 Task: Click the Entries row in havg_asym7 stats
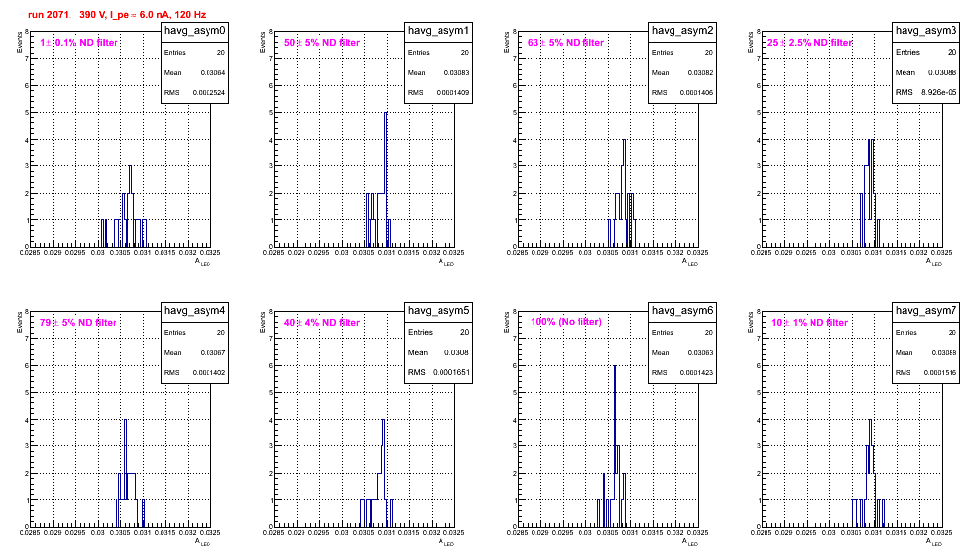(x=926, y=333)
